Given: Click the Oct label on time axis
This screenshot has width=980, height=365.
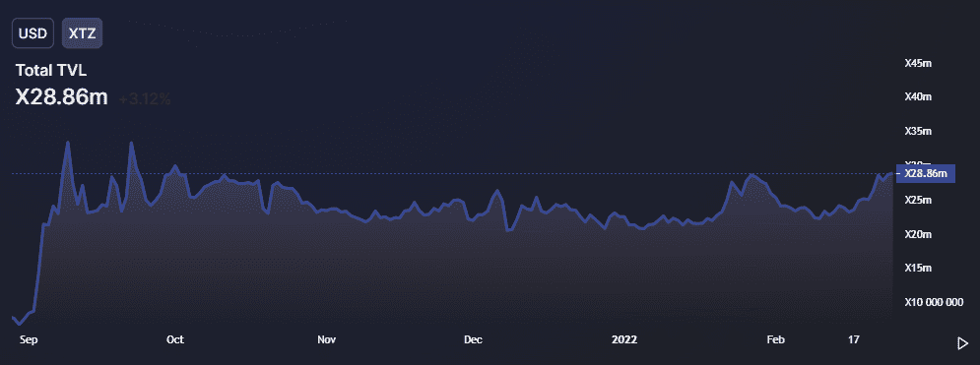Looking at the screenshot, I should (x=175, y=340).
